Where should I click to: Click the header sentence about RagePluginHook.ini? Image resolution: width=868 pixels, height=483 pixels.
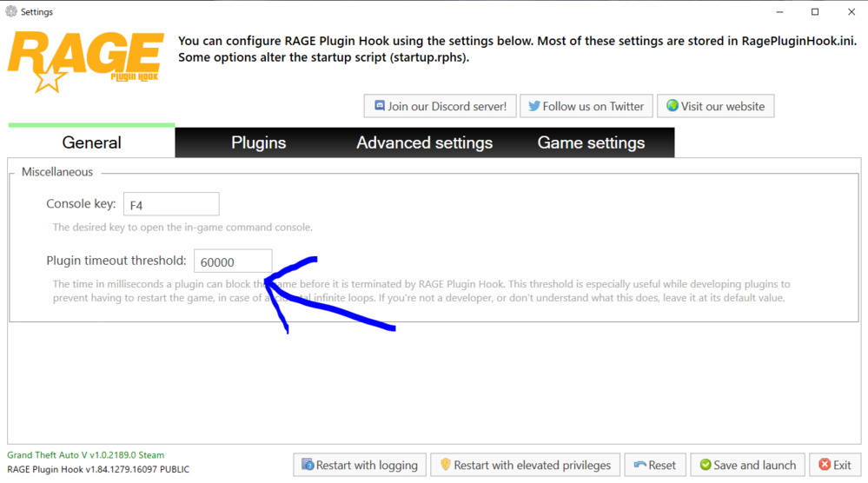[x=517, y=41]
